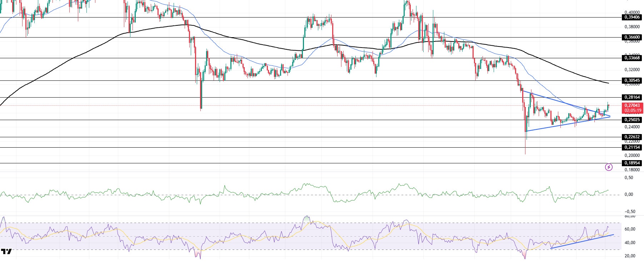
Task: Click the 0,00 oscillator scale value
Action: tap(629, 194)
